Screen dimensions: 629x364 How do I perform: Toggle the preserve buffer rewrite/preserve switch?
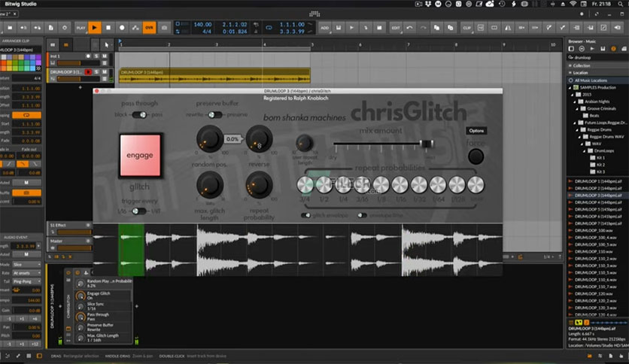[214, 114]
